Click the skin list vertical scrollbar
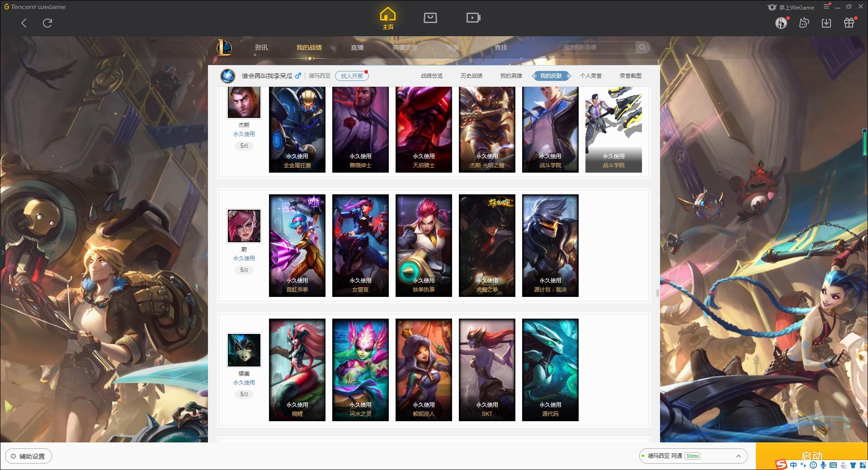The width and height of the screenshot is (868, 470). pos(657,293)
